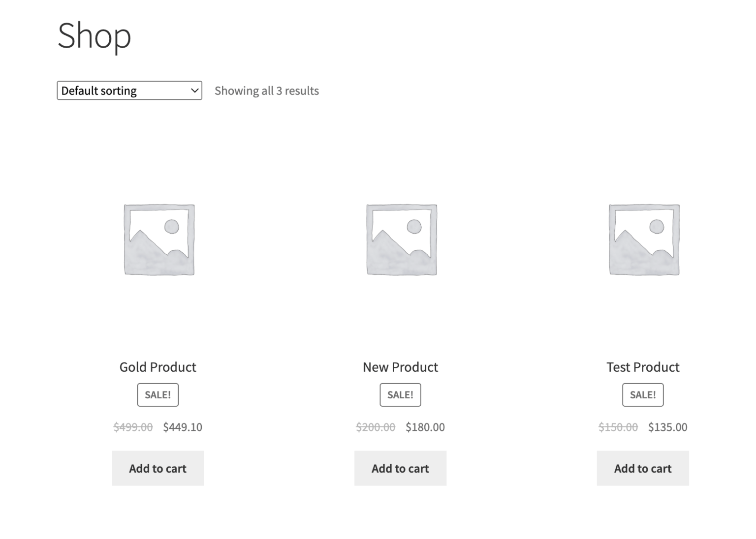Click the New Product placeholder image
This screenshot has width=756, height=539.
pyautogui.click(x=401, y=240)
